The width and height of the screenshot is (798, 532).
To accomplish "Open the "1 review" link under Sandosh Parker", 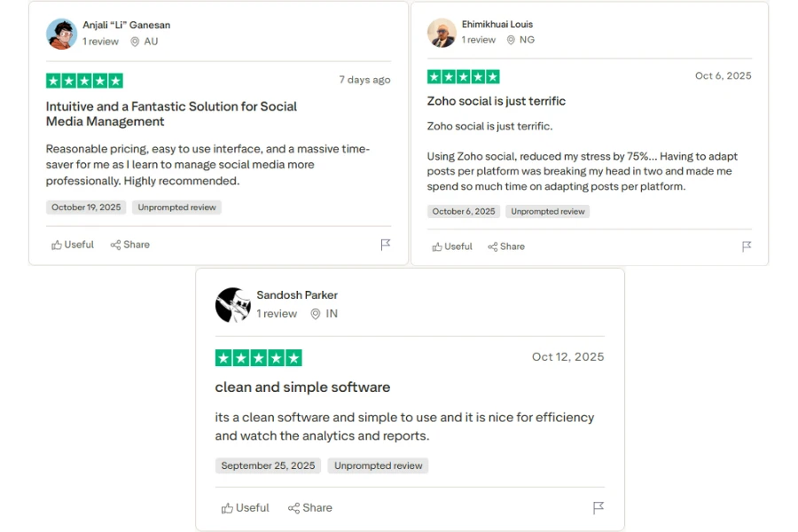I will click(x=277, y=314).
